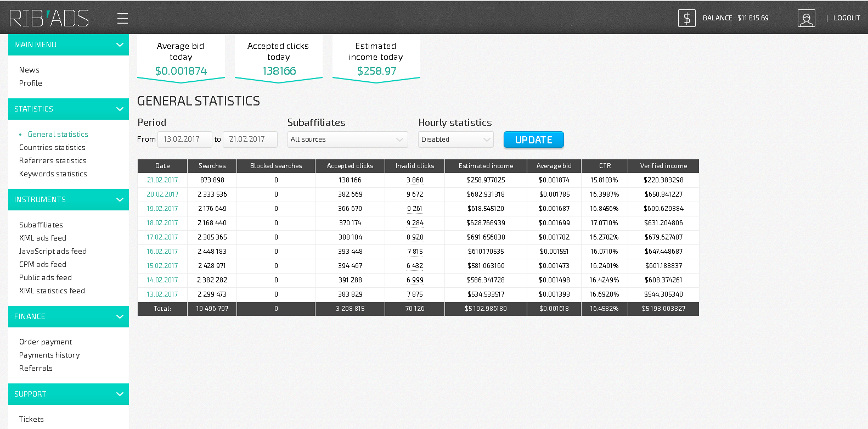
Task: Collapse the MAIN MENU section
Action: (120, 45)
